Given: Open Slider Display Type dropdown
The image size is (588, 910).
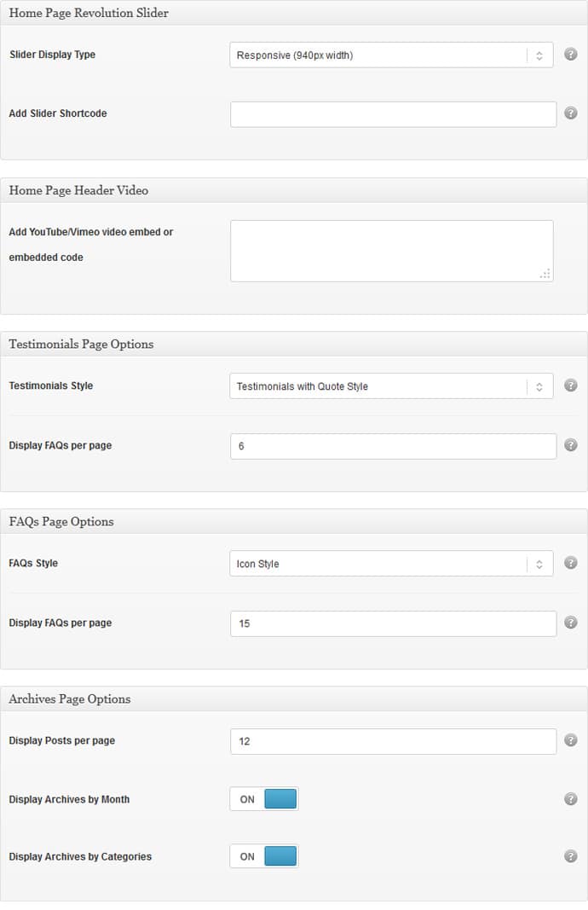Looking at the screenshot, I should [391, 55].
